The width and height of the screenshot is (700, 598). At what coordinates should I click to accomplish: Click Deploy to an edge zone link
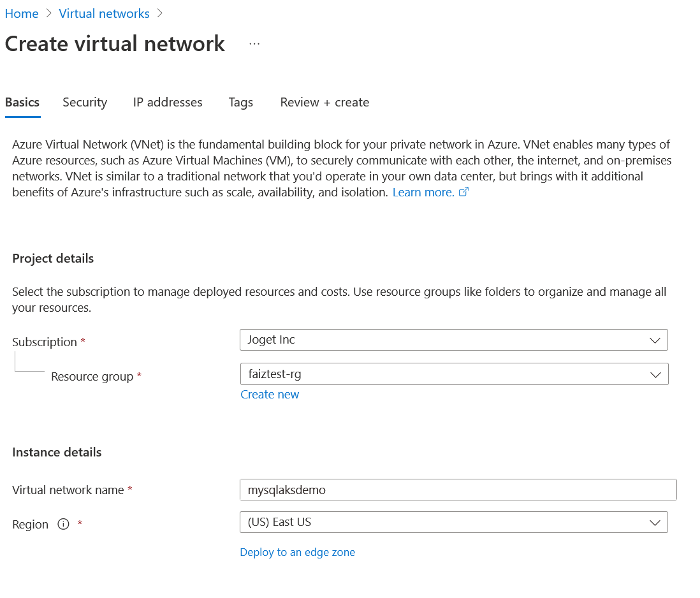point(297,552)
